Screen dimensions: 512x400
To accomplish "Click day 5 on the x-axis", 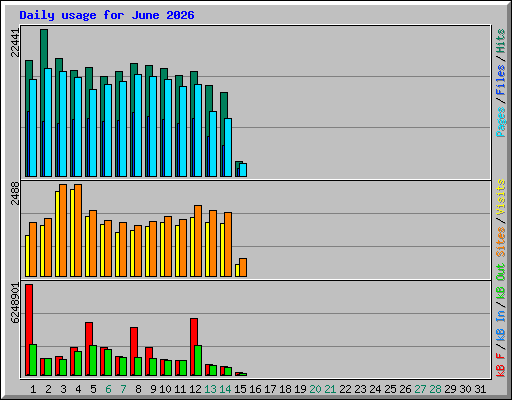I will 93,389.
